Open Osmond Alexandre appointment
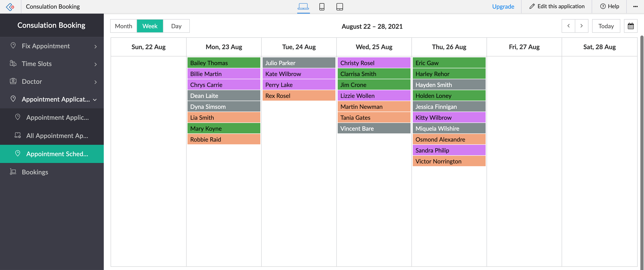Screen dimensions: 644x270 pyautogui.click(x=449, y=139)
